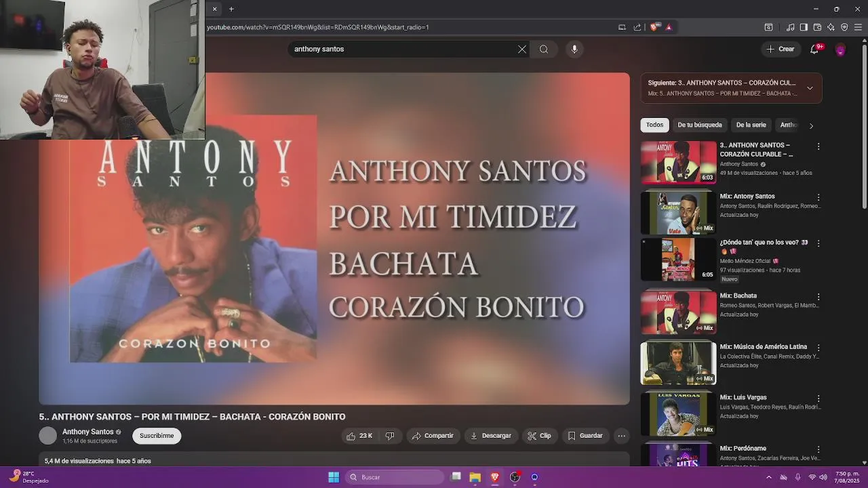Click the YouTube search magnifier button
The image size is (868, 488).
(544, 49)
